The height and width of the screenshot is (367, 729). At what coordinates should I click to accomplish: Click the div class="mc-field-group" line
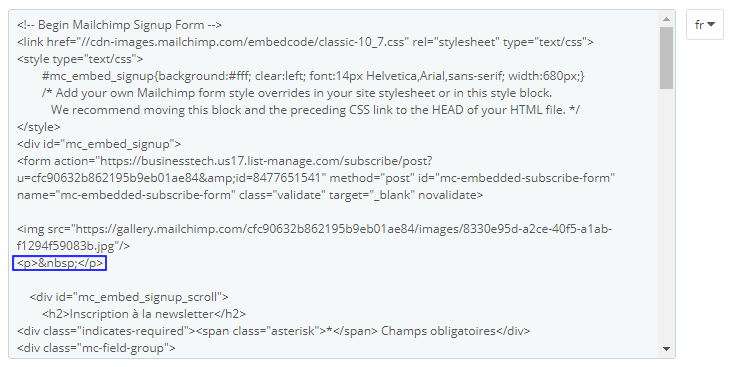pos(96,348)
